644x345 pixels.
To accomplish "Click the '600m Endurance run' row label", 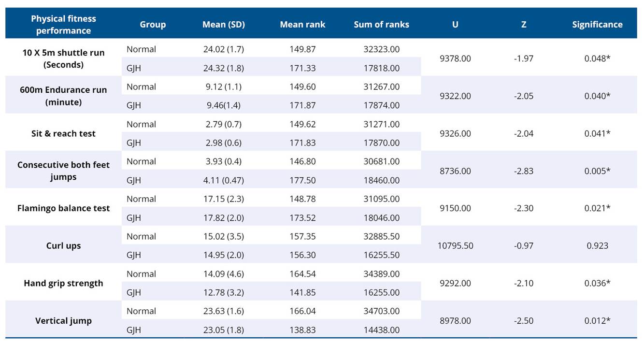I will 63,96.
